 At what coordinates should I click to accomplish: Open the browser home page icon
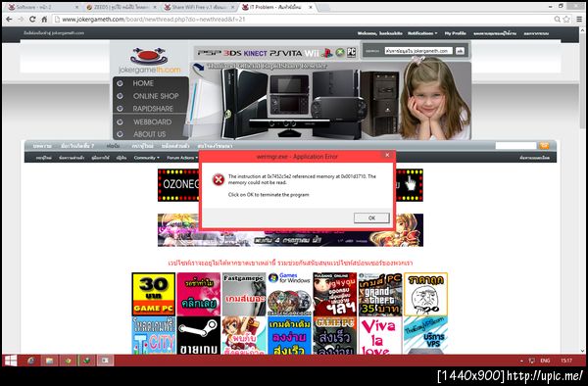(44, 20)
